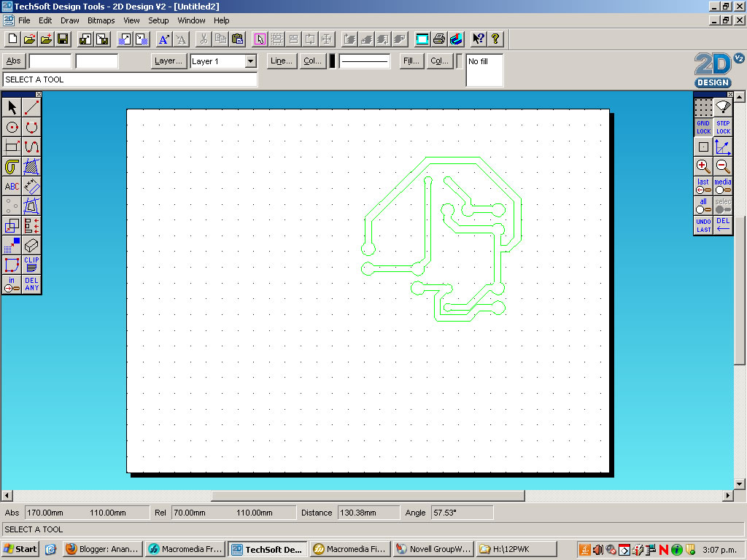Image resolution: width=747 pixels, height=560 pixels.
Task: Select the arrow selection tool
Action: [x=12, y=106]
